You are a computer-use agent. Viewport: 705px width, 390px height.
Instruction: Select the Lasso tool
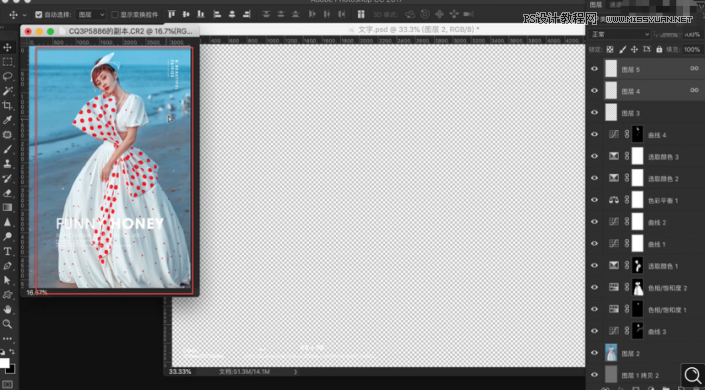tap(8, 76)
